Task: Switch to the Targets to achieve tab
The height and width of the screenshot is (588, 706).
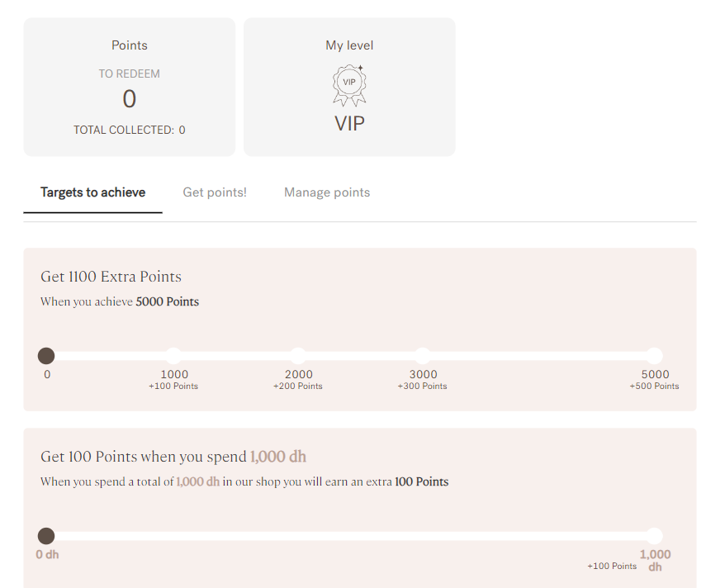Action: 92,192
